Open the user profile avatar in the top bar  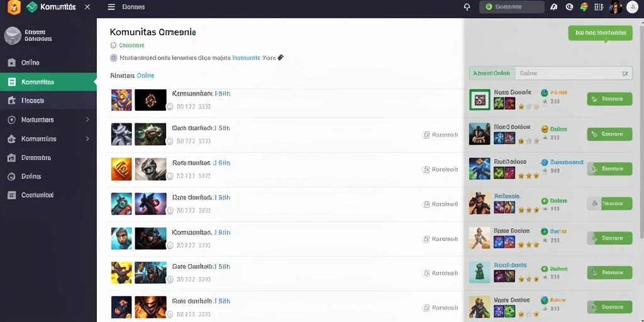[x=615, y=7]
